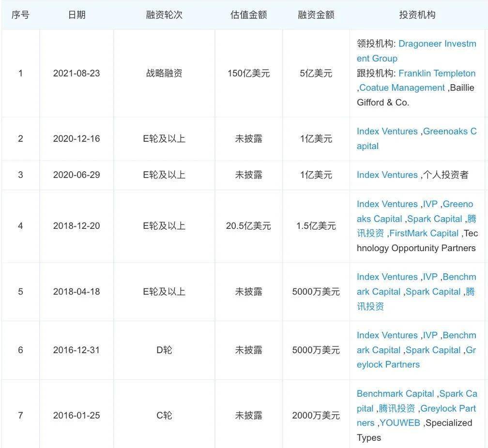This screenshot has width=488, height=448.
Task: Open Index Ventures in the 2020-12-16 row
Action: (387, 131)
